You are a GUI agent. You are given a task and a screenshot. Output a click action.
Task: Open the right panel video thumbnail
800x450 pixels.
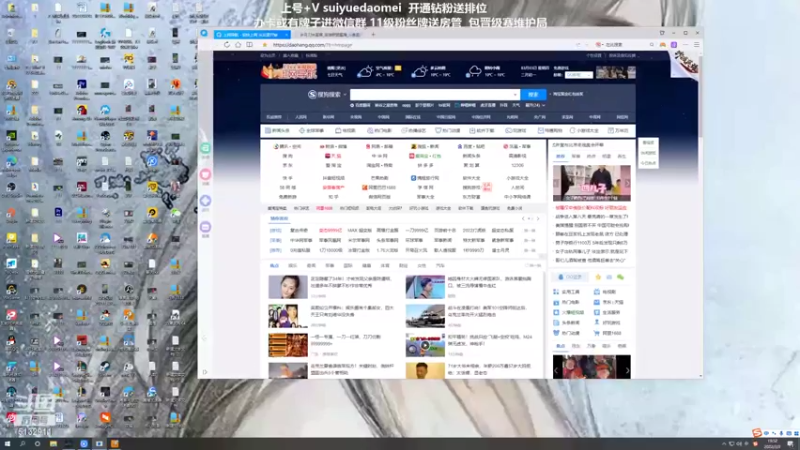point(591,183)
